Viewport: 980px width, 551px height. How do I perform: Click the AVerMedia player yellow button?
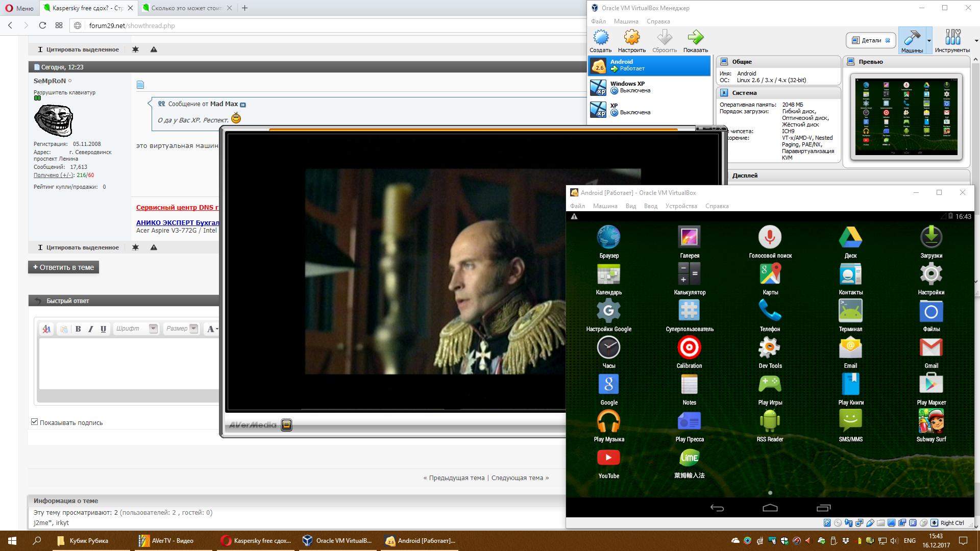286,424
